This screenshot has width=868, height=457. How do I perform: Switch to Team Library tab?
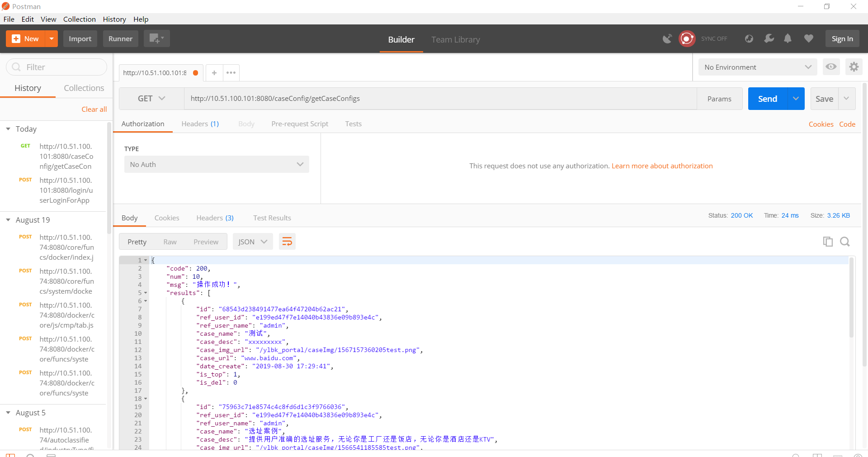455,40
